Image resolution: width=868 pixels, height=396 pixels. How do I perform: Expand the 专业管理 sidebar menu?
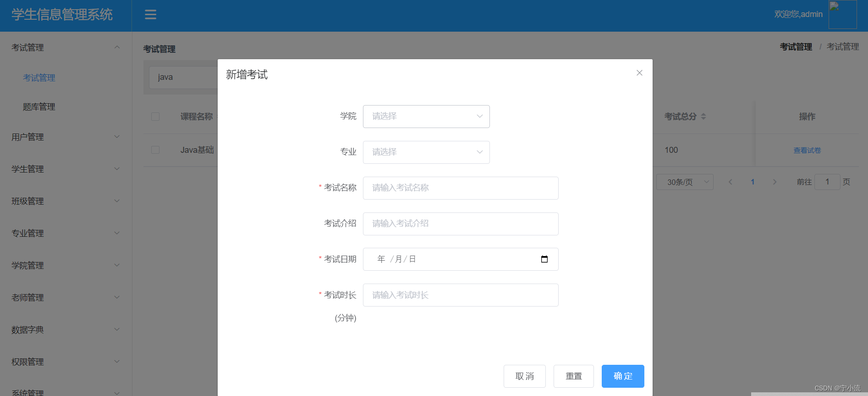click(x=66, y=233)
